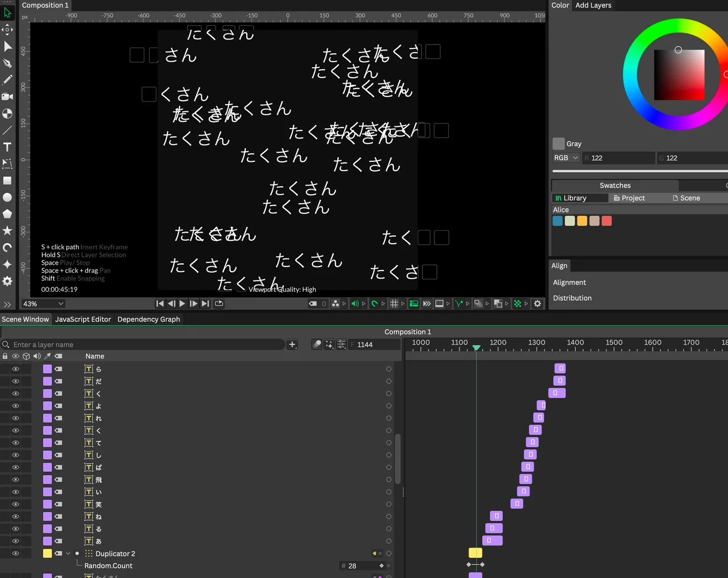Mute audio with the green speaker icon
This screenshot has height=578, width=728.
tap(355, 303)
